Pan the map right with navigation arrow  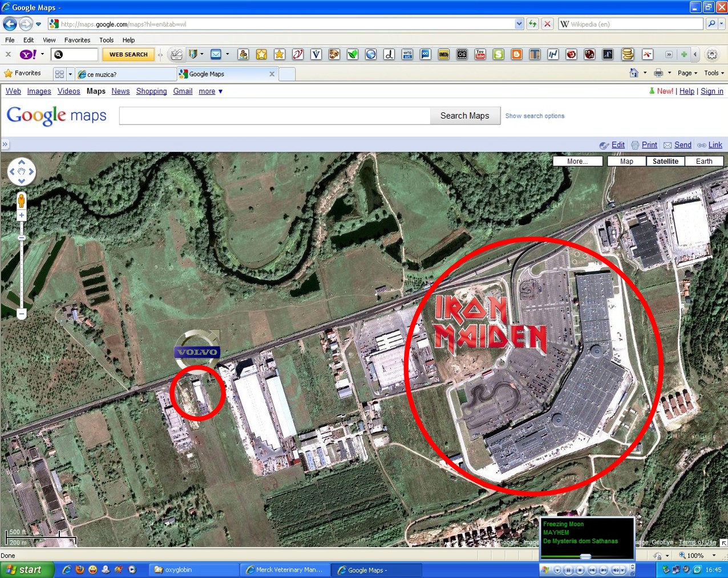coord(31,171)
